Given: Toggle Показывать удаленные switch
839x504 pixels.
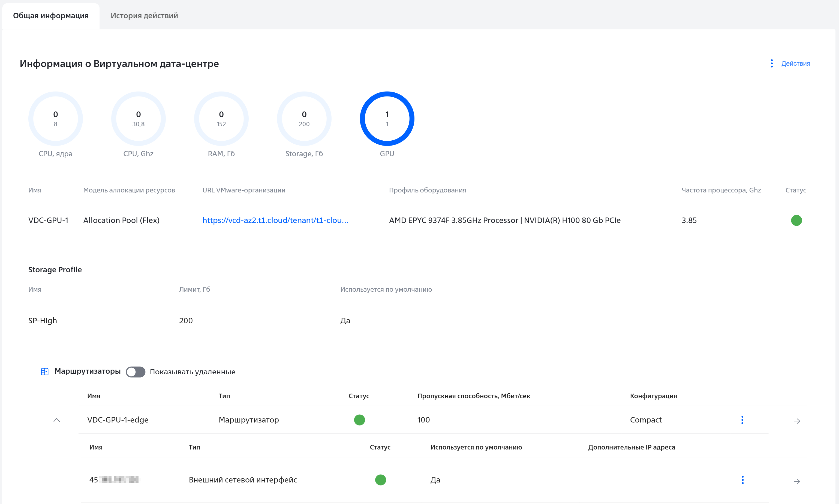Looking at the screenshot, I should (x=135, y=372).
